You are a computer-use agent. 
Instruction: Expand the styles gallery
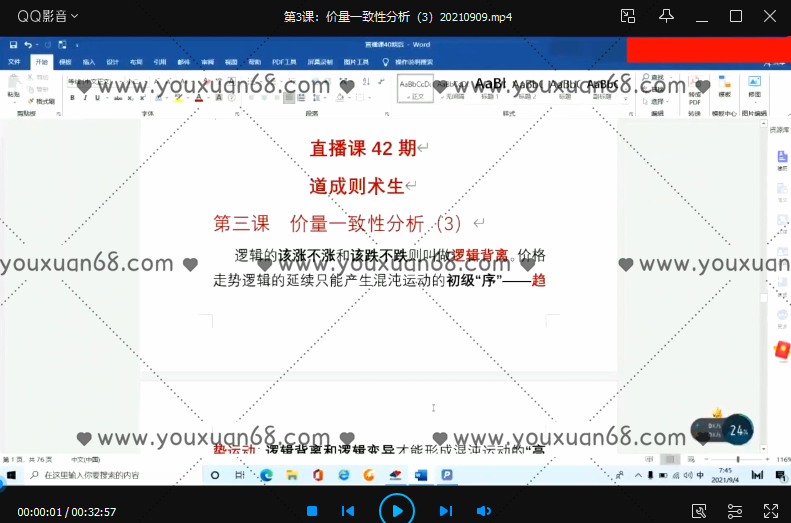click(x=626, y=99)
